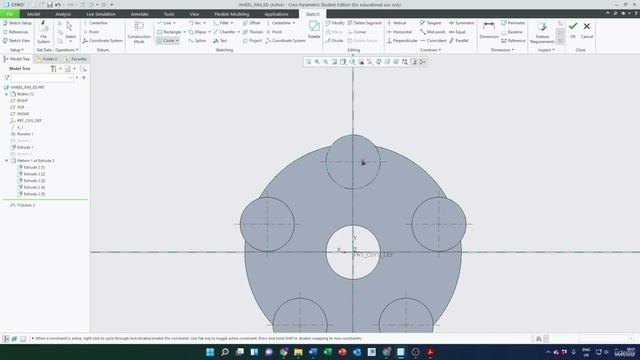Open Windows Start menu on taskbar
Image resolution: width=640 pixels, height=360 pixels.
click(x=210, y=352)
